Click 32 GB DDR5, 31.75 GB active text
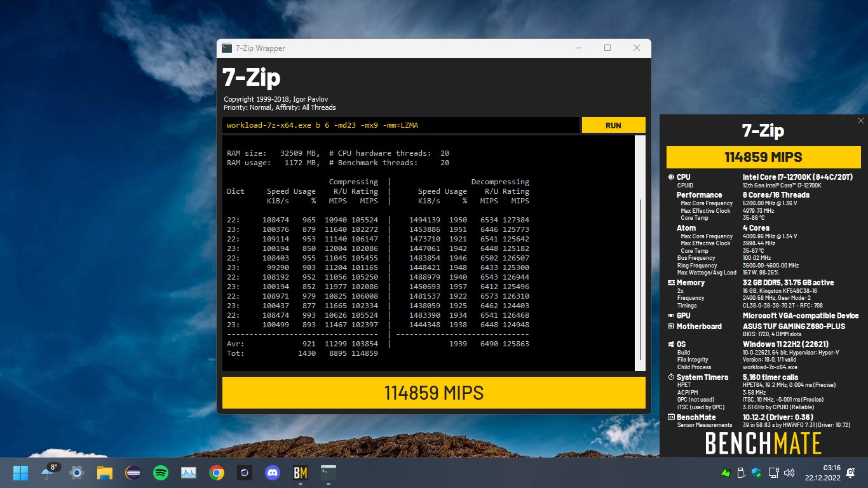 (788, 283)
